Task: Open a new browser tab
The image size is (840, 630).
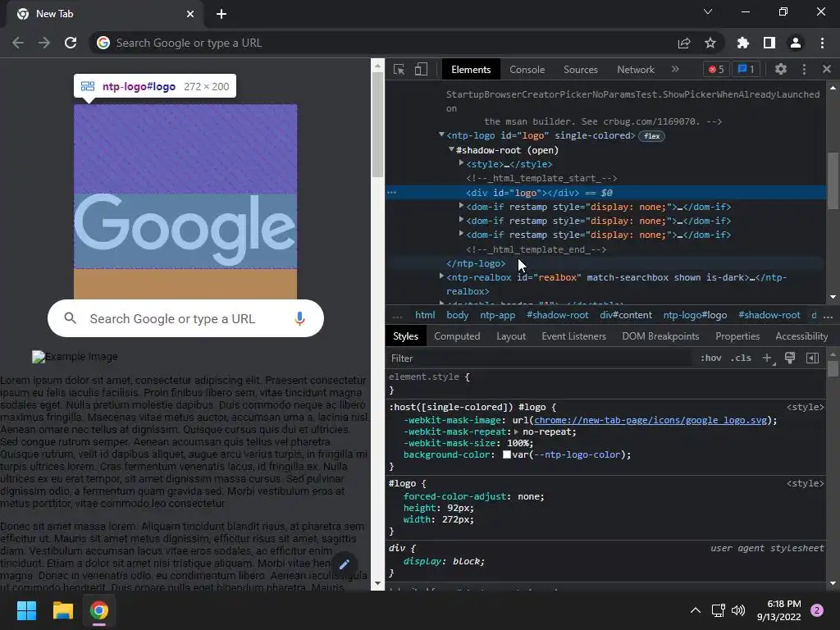Action: tap(221, 14)
